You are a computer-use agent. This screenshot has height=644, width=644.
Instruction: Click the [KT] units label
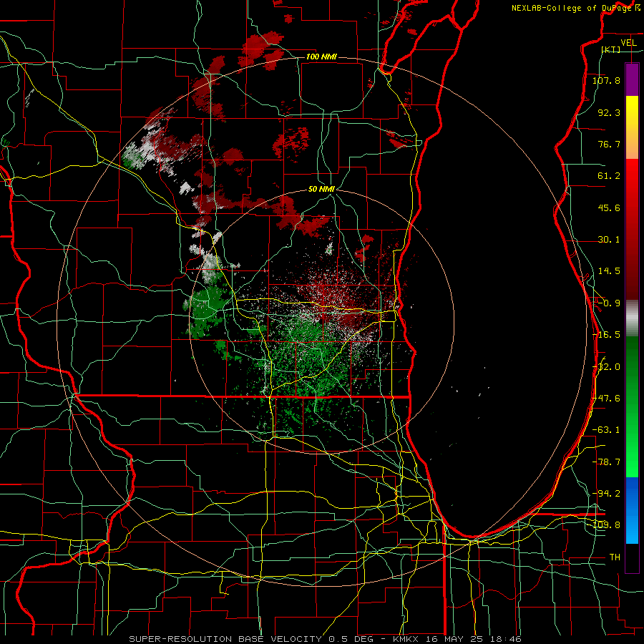click(611, 49)
